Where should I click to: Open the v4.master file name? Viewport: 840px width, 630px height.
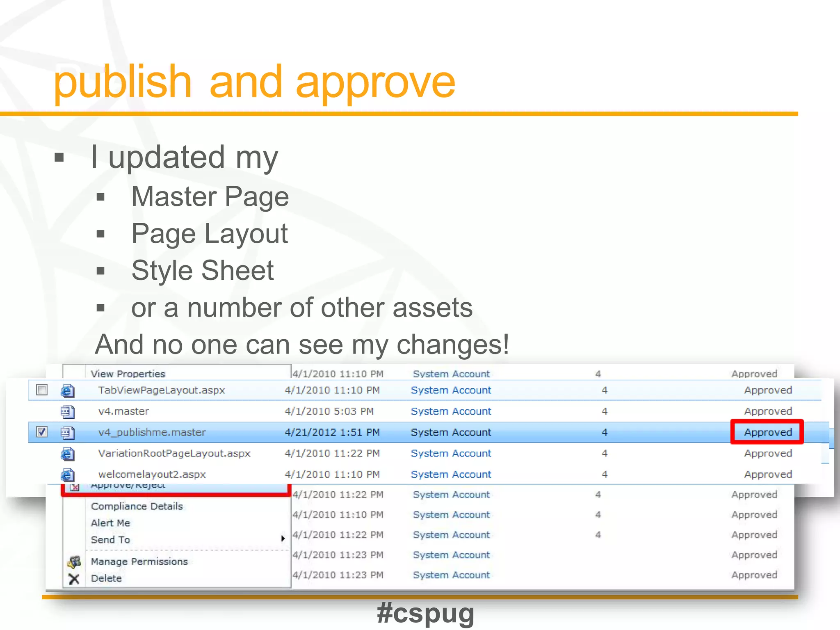[x=123, y=411]
